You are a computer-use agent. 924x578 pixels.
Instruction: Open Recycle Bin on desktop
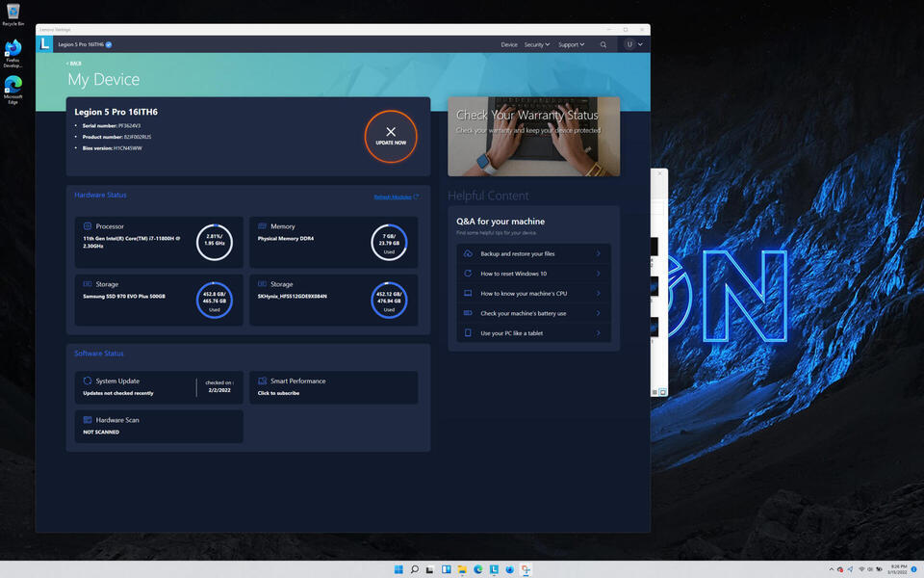(x=13, y=14)
